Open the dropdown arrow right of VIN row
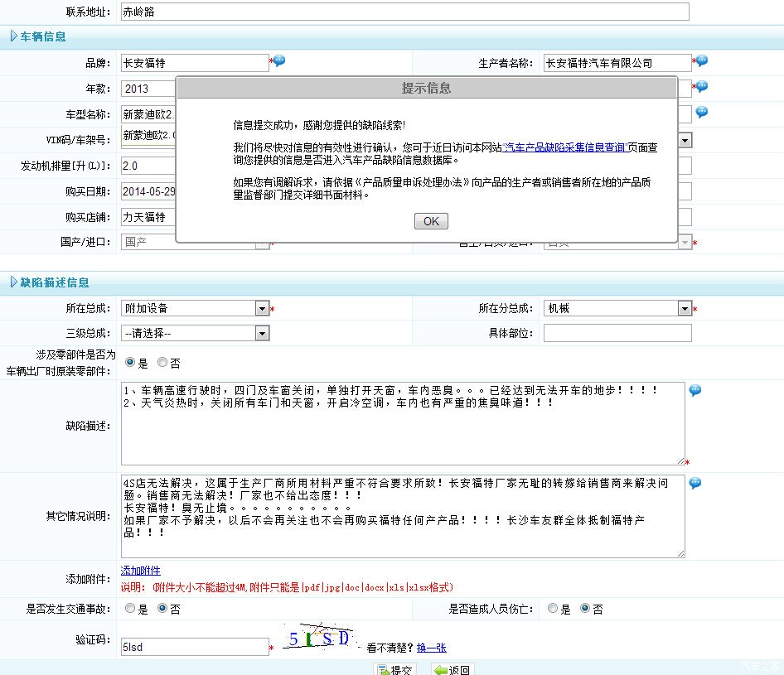This screenshot has height=675, width=784. [685, 140]
